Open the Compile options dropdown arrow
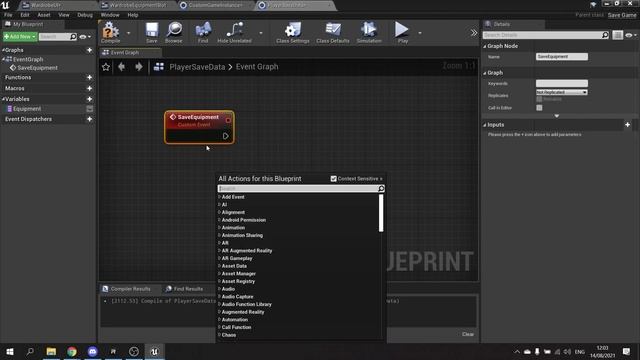The height and width of the screenshot is (360, 640). click(x=128, y=33)
